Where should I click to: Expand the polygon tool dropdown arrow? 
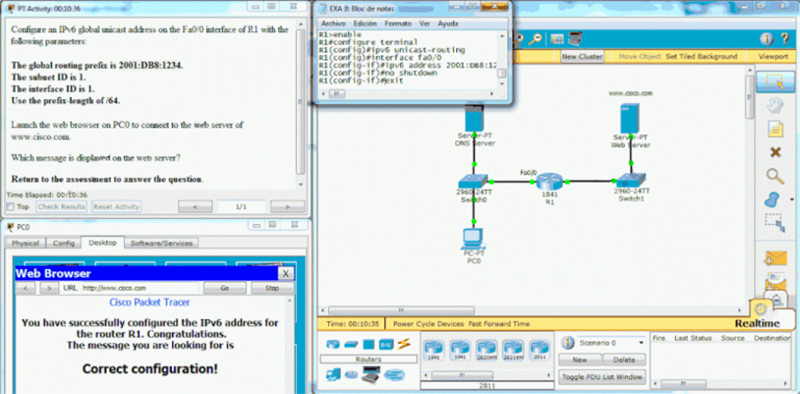[791, 200]
